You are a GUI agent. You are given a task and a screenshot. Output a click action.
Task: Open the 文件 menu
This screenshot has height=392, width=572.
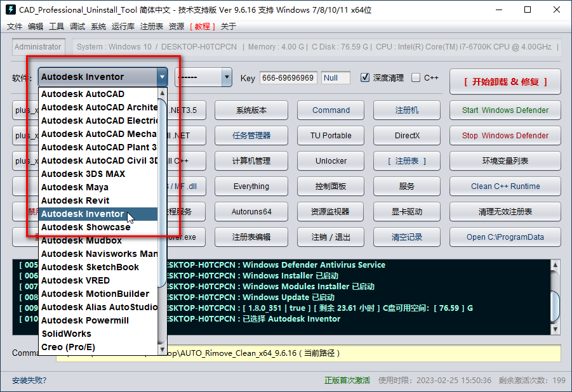(x=15, y=26)
